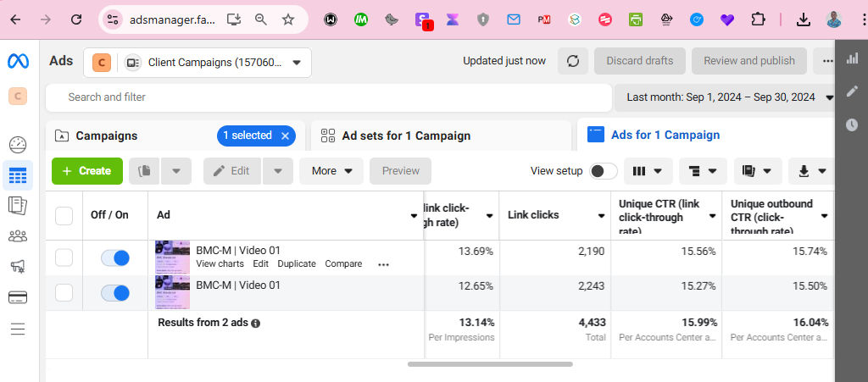Viewport: 868px width, 382px height.
Task: Open Billing credit card icon in sidebar
Action: (18, 297)
